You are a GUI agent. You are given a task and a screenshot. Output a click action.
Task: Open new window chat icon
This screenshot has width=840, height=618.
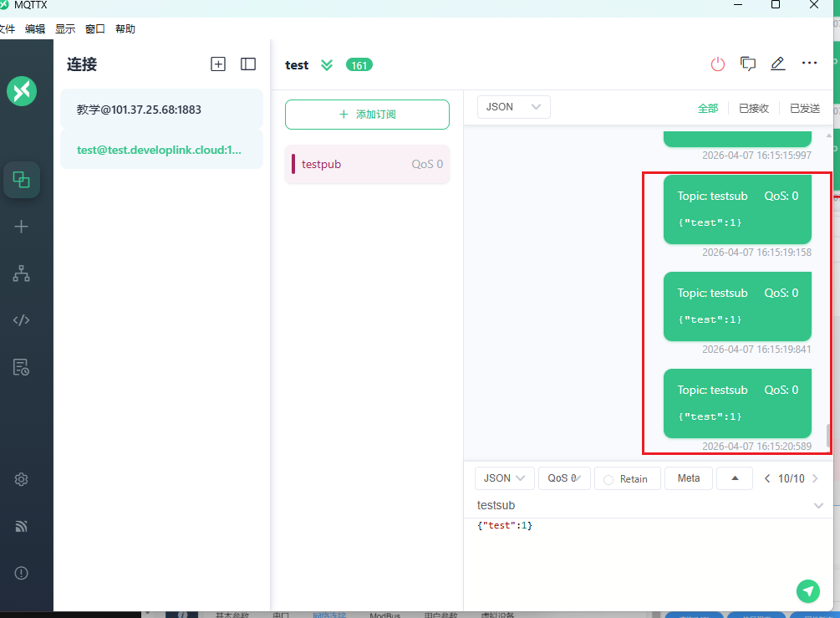click(x=748, y=64)
